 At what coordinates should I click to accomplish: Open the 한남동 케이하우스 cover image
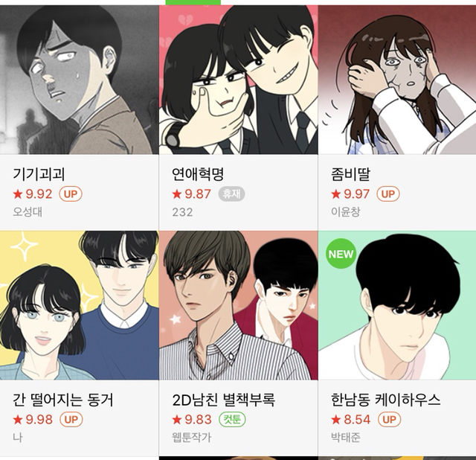[x=397, y=305]
